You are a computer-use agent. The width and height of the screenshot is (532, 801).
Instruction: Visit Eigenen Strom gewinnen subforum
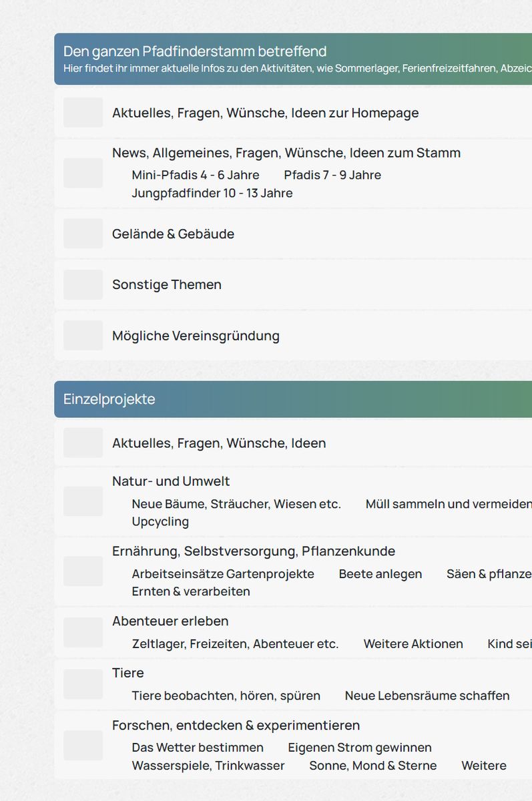click(x=360, y=748)
